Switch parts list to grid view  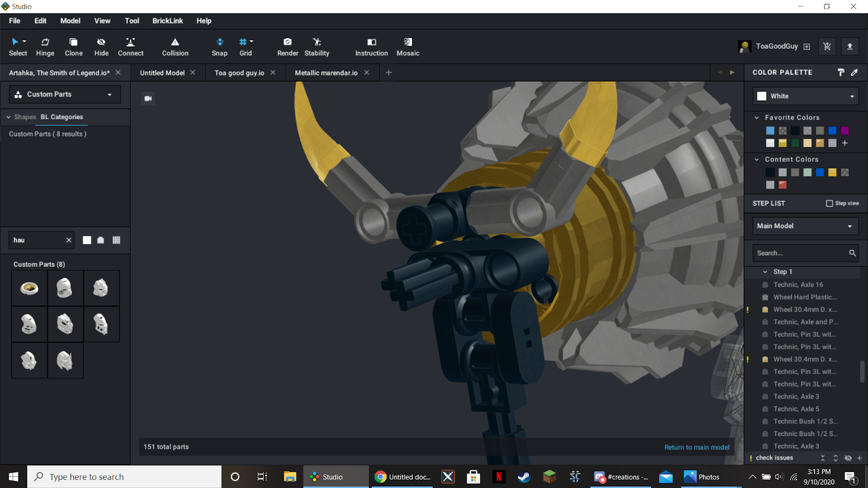click(x=116, y=240)
